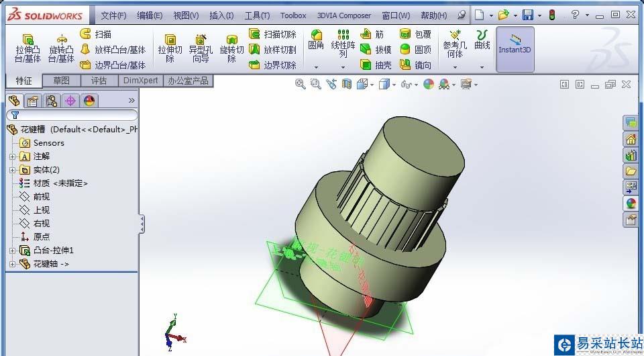Image resolution: width=644 pixels, height=356 pixels.
Task: Open the 工具(T) menu
Action: pyautogui.click(x=257, y=15)
